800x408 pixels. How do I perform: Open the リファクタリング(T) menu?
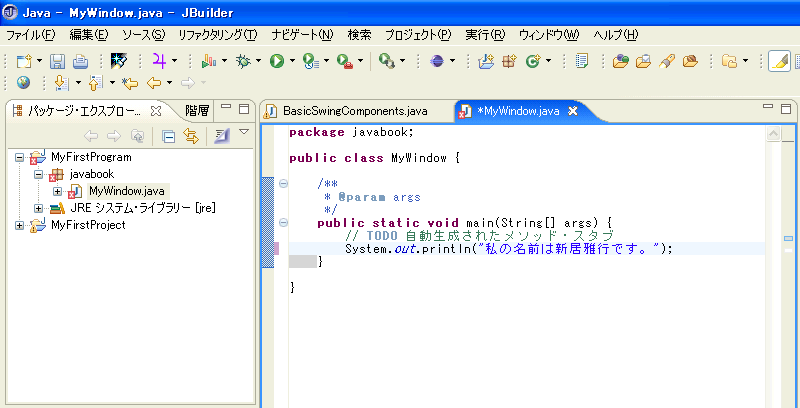pos(217,35)
